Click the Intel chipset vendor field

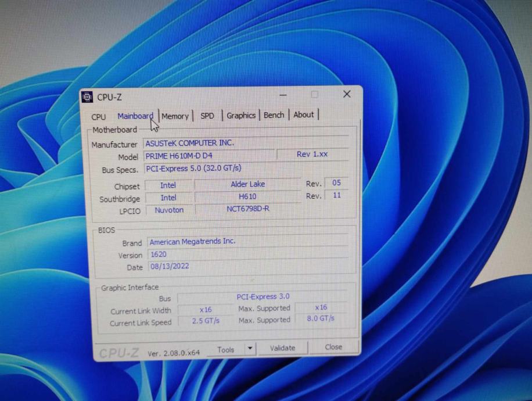[168, 185]
